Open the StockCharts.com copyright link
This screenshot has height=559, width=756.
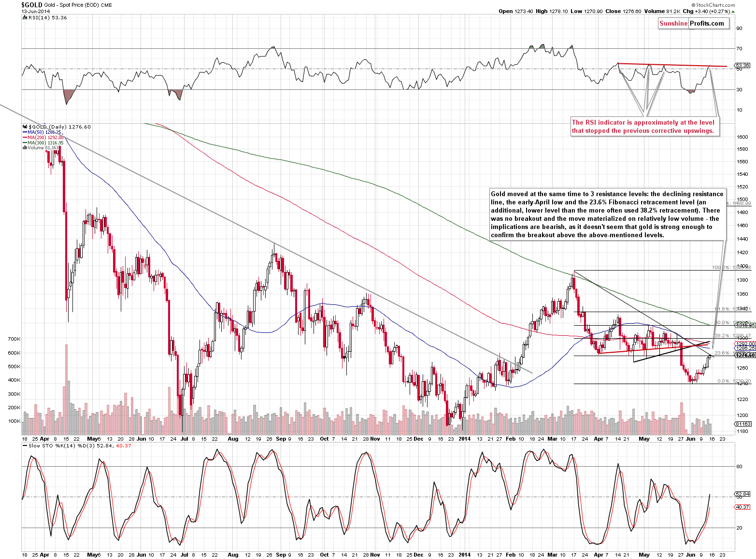[713, 5]
